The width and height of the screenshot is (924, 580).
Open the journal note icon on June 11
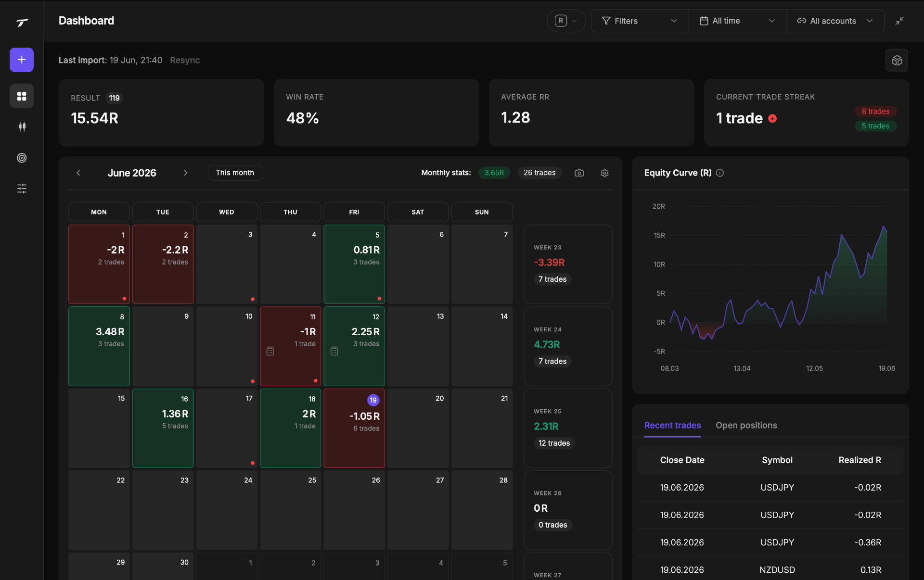270,351
